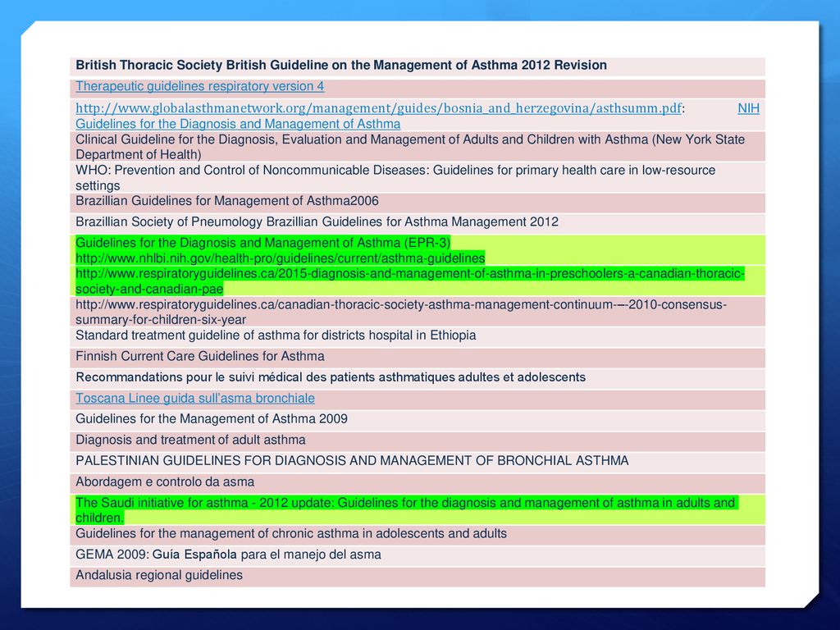Viewport: 840px width, 630px height.
Task: Click the highlighted Saudi initiative for asthma row
Action: [418, 510]
